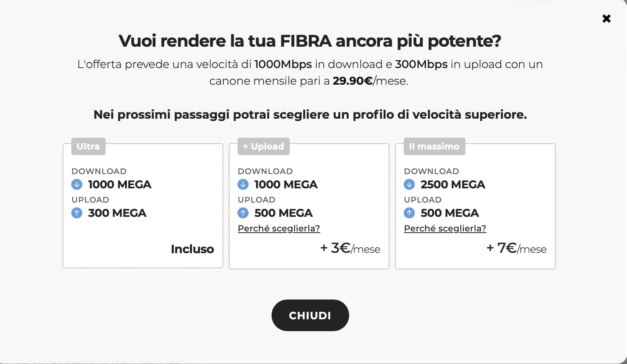Click the '+ 3€/mese' price

coord(350,248)
